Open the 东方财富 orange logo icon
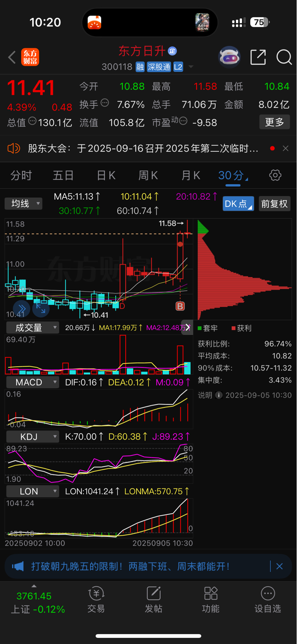The image size is (297, 644). tap(30, 57)
